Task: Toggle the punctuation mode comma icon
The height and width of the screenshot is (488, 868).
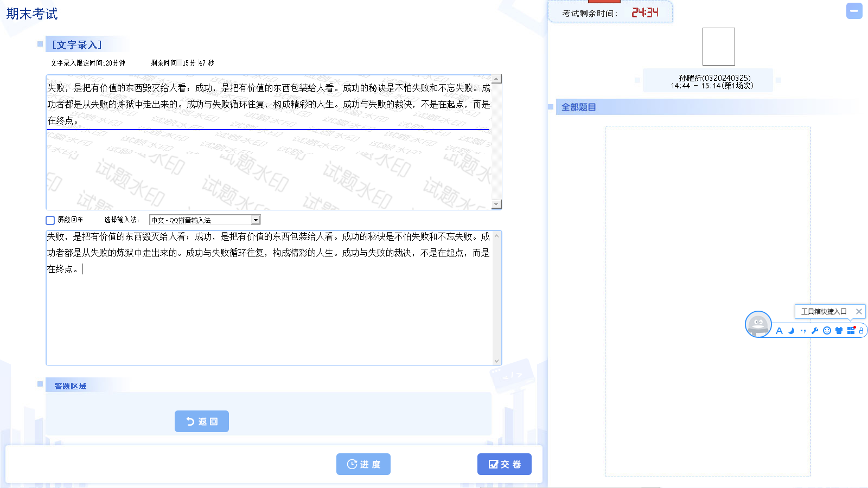Action: 803,331
